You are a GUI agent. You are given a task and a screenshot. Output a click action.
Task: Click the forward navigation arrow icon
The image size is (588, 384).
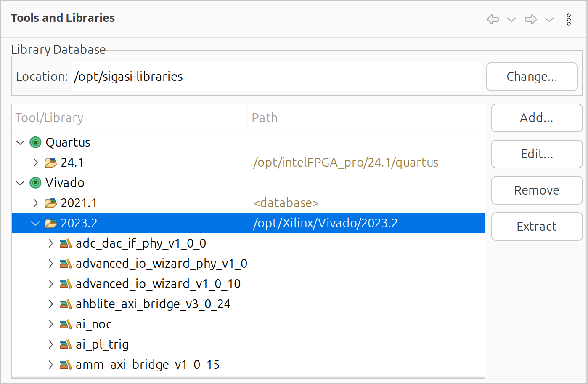click(x=531, y=19)
